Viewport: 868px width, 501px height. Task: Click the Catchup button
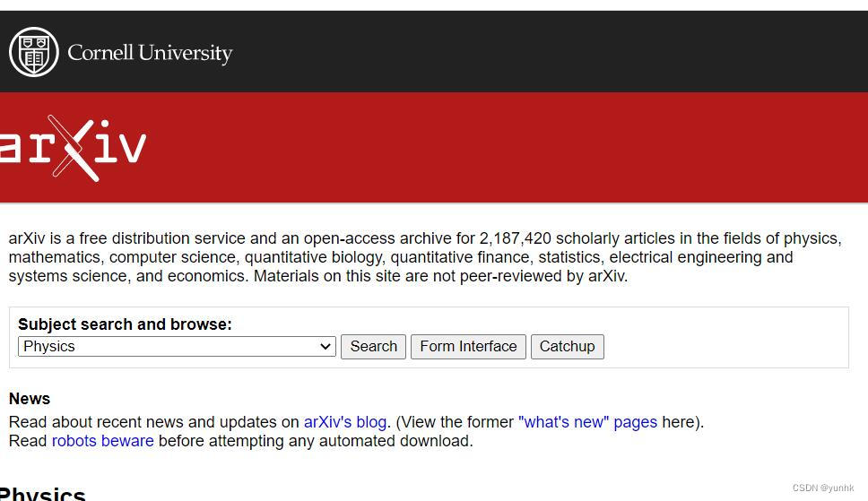pos(568,347)
